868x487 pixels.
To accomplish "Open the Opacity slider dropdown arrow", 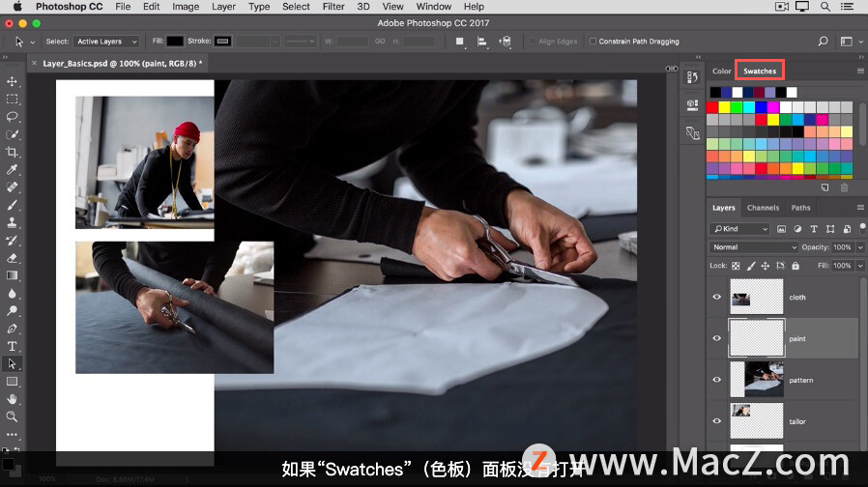I will coord(860,247).
